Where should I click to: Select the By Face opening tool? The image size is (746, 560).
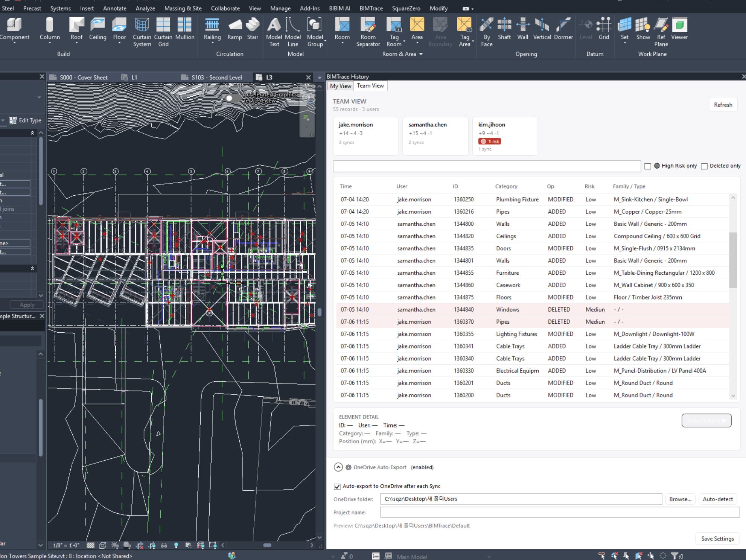click(487, 32)
